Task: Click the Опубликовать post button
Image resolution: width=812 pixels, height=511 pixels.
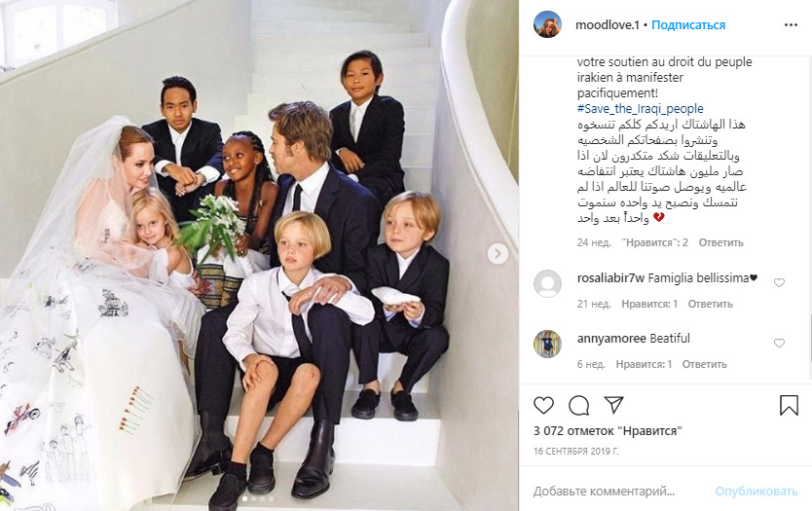Action: pyautogui.click(x=757, y=491)
